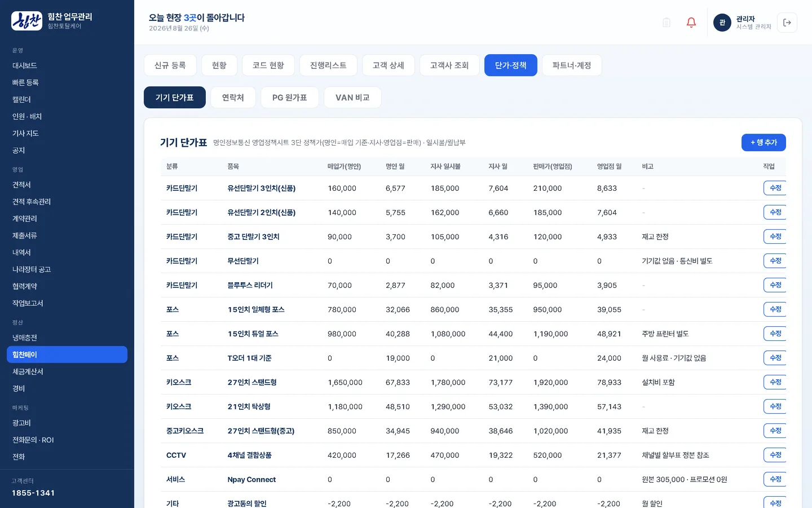Open 나라장터 공고 sidebar item
Image resolution: width=812 pixels, height=508 pixels.
click(67, 269)
